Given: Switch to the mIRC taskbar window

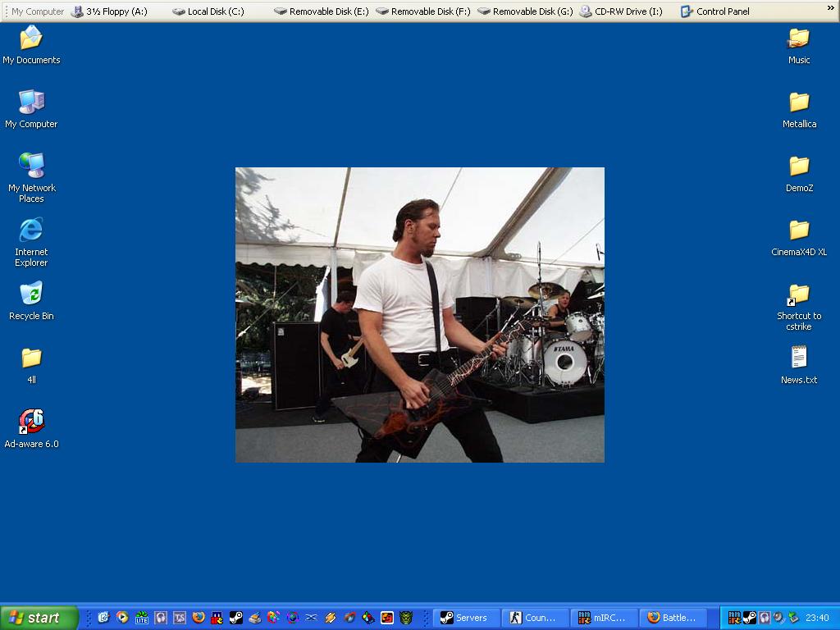Looking at the screenshot, I should (605, 618).
